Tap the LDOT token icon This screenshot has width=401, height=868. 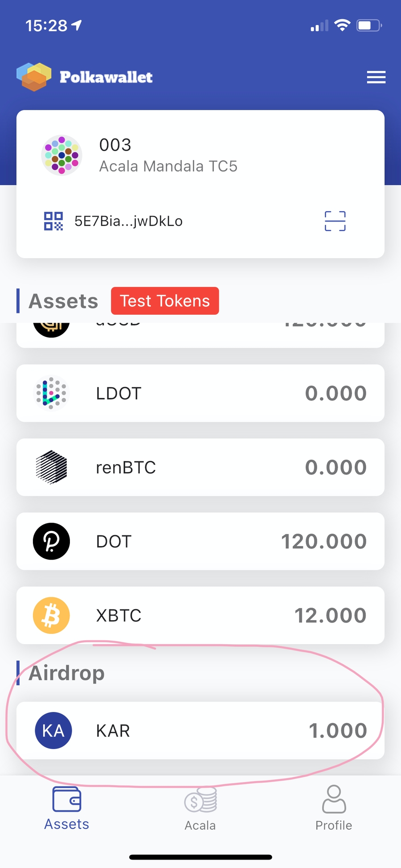51,393
